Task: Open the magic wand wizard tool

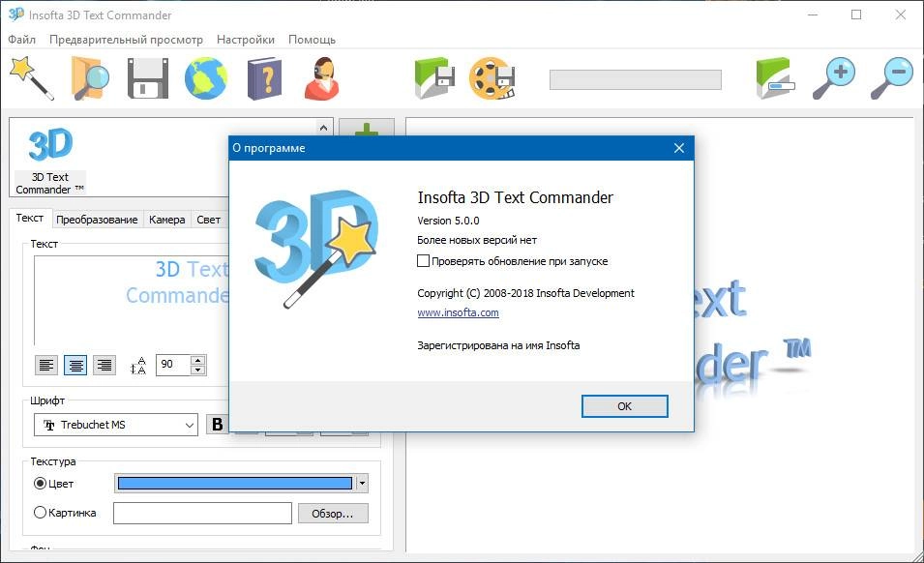Action: pos(32,77)
